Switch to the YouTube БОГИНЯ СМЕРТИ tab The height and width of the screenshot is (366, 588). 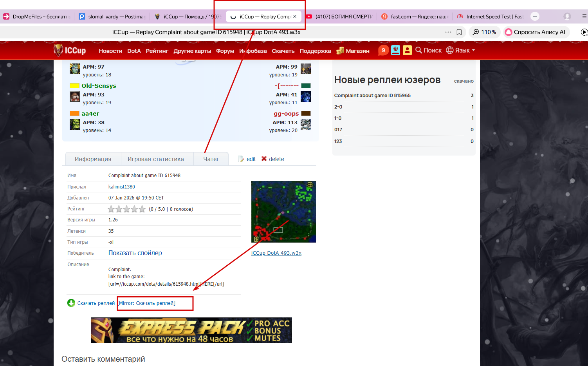339,16
